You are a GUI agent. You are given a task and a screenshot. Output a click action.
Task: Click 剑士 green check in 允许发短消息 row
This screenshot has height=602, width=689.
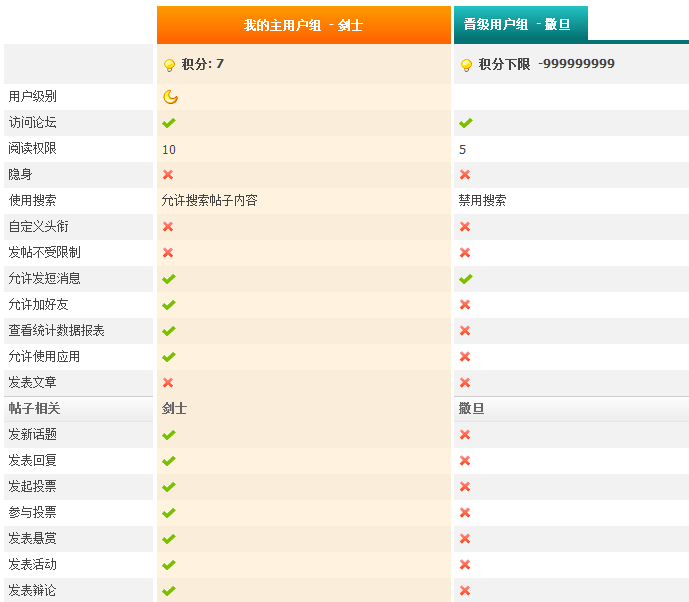[x=169, y=279]
